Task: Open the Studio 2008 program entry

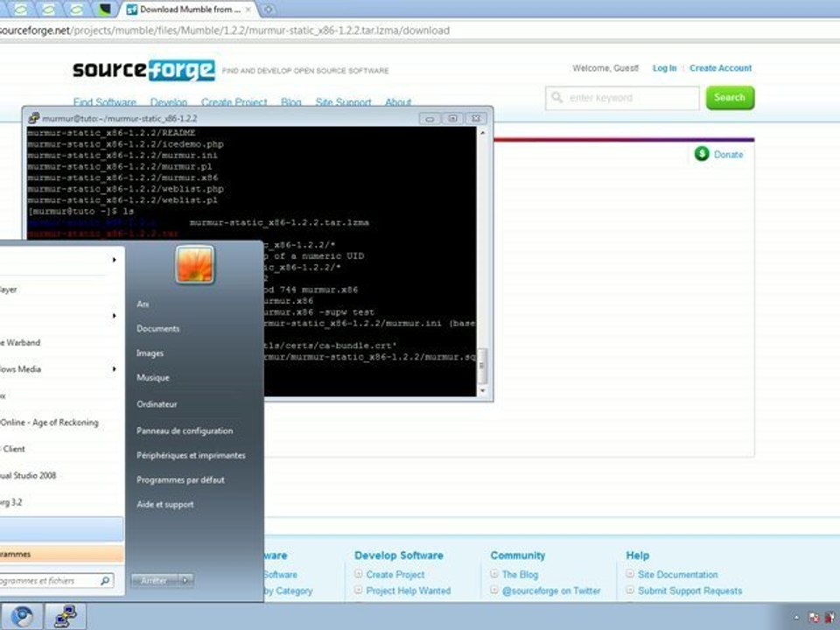Action: click(x=28, y=475)
